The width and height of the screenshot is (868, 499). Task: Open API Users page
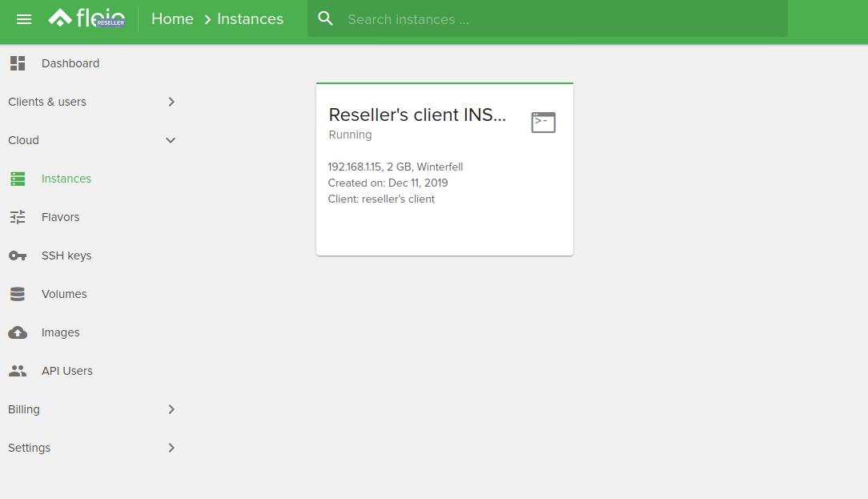pos(67,371)
